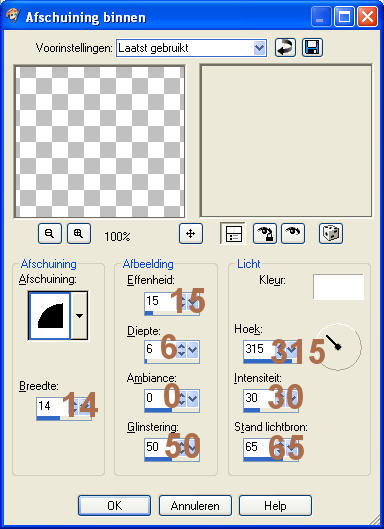Image resolution: width=384 pixels, height=529 pixels.
Task: Toggle the show/hide previews button
Action: coord(233,233)
